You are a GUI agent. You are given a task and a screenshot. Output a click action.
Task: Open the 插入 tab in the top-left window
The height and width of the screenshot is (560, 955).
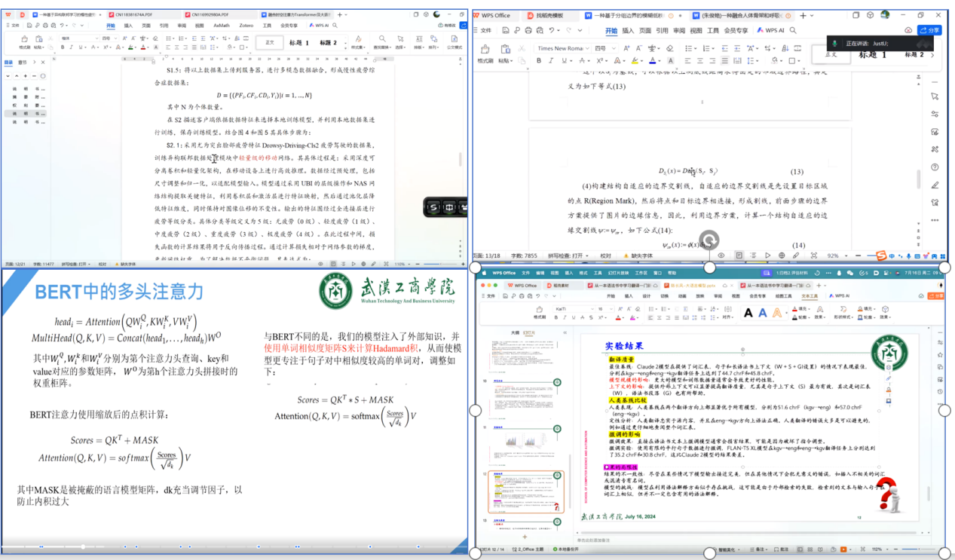(x=128, y=25)
